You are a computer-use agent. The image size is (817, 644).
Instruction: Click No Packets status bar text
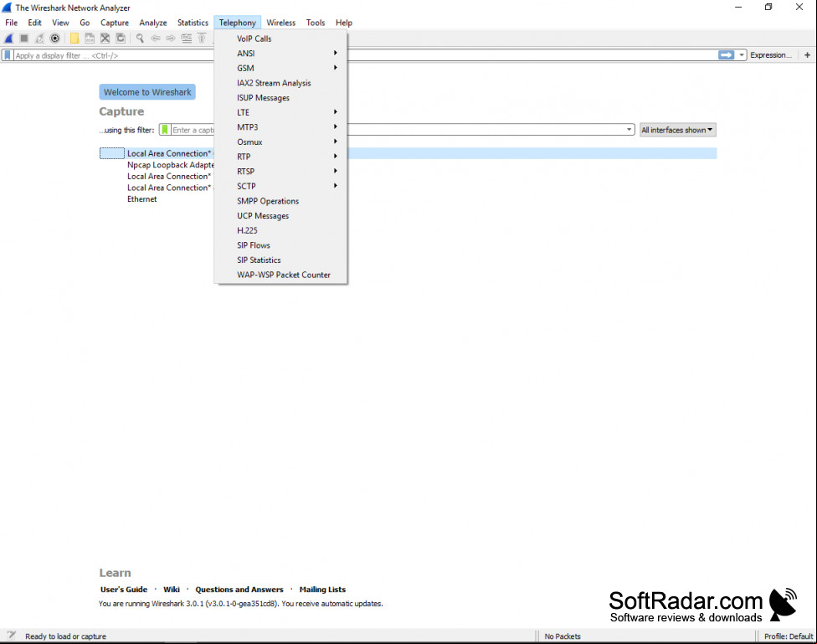563,636
